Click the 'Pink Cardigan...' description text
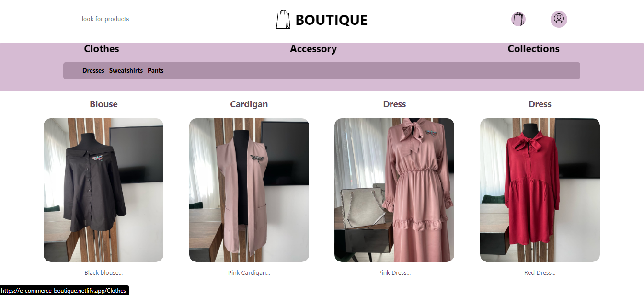Image resolution: width=644 pixels, height=295 pixels. (249, 273)
